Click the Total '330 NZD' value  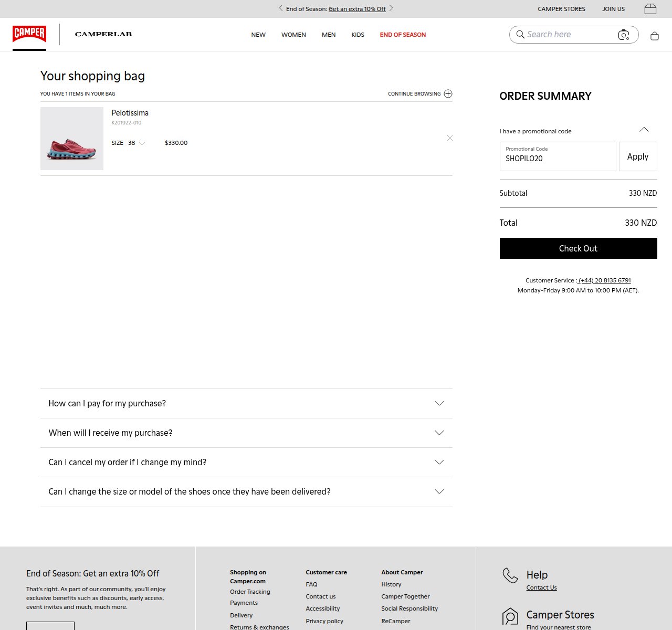(x=640, y=223)
